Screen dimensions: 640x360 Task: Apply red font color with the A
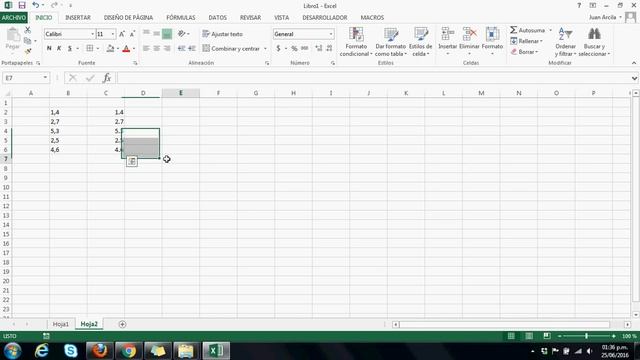click(126, 49)
